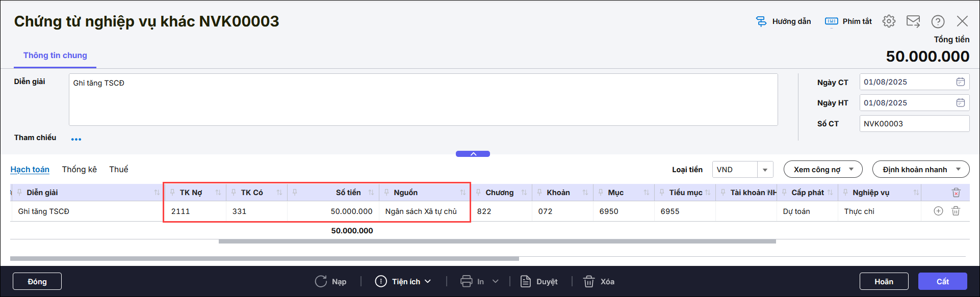Delete the Ghi tăng TSCĐ row with trash icon
The width and height of the screenshot is (980, 297).
click(x=956, y=211)
